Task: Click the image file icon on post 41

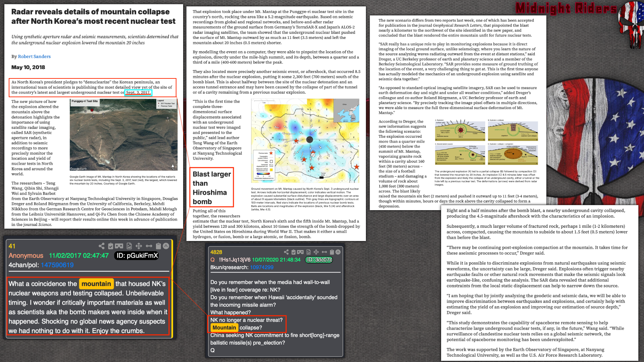Action: click(129, 246)
